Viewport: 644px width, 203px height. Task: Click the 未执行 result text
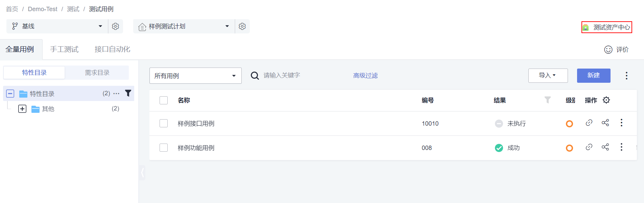517,124
